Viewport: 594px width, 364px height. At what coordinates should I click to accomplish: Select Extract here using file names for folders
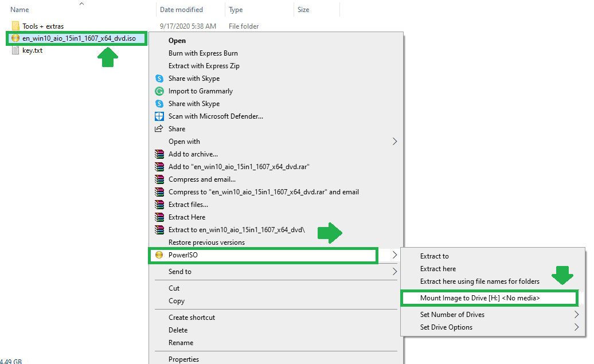coord(479,281)
